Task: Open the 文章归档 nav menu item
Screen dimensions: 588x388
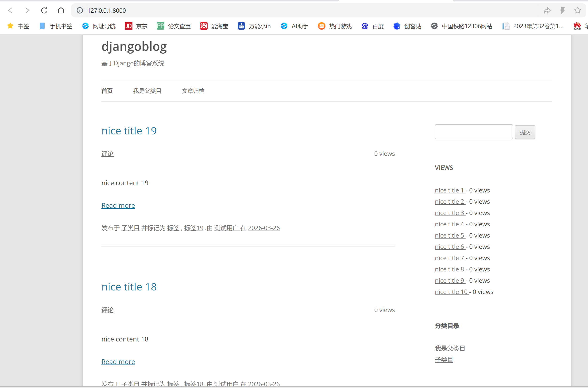Action: [193, 91]
